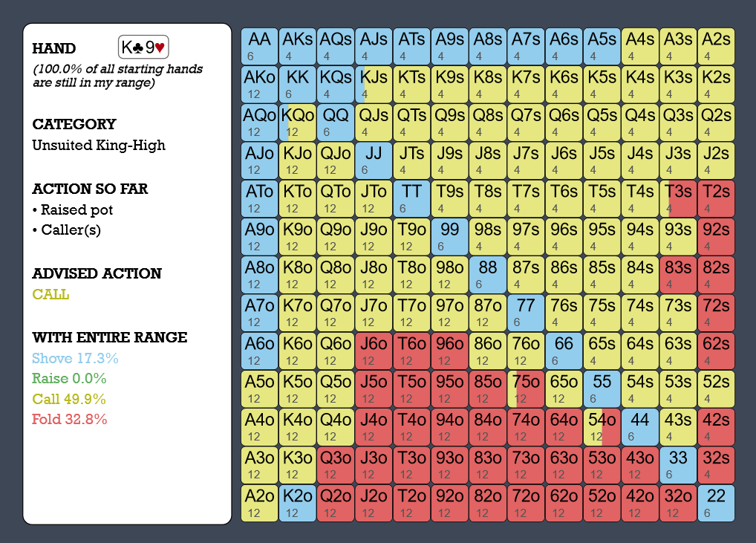Click the J2s hand cell
Image resolution: width=756 pixels, height=543 pixels.
(717, 160)
